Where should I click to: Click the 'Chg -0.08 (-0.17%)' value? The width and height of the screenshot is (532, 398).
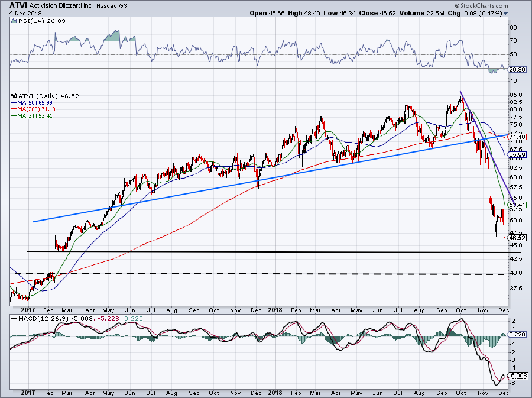tap(475, 13)
